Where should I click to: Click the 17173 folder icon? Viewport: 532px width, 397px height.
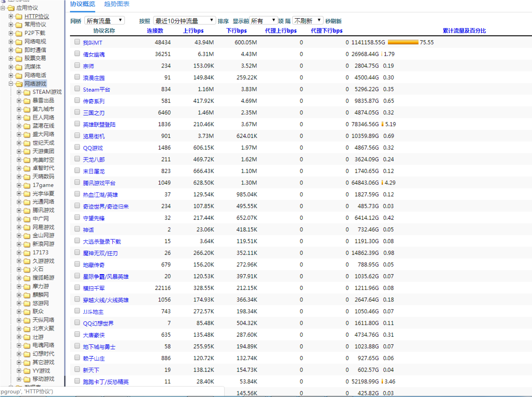[27, 253]
